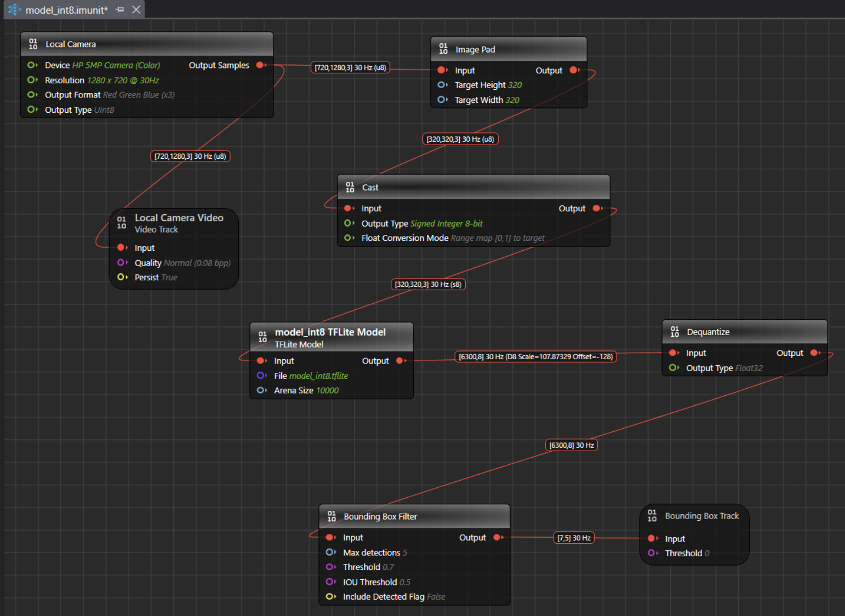Click the Local Camera node type icon
845x616 pixels.
pyautogui.click(x=33, y=44)
